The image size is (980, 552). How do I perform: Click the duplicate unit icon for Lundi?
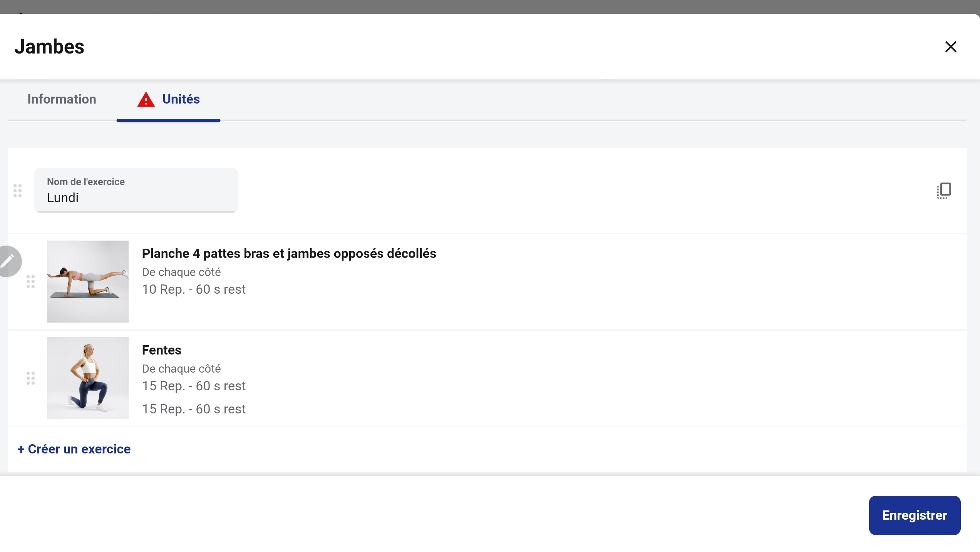pos(944,191)
